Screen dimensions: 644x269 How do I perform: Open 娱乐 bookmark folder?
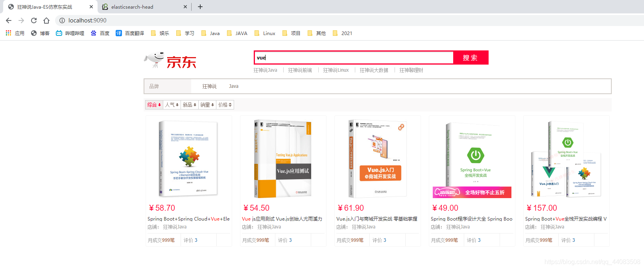pyautogui.click(x=160, y=33)
